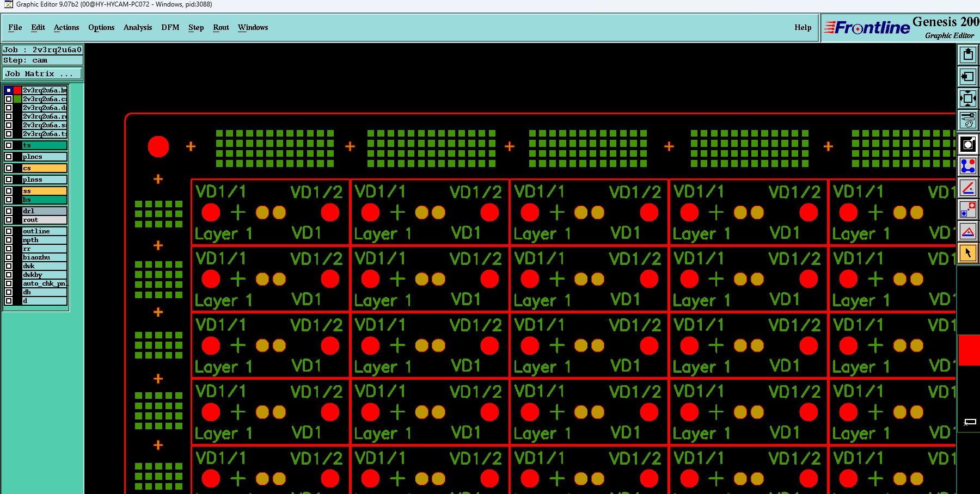980x494 pixels.
Task: Select the dwk layer name
Action: 45,266
